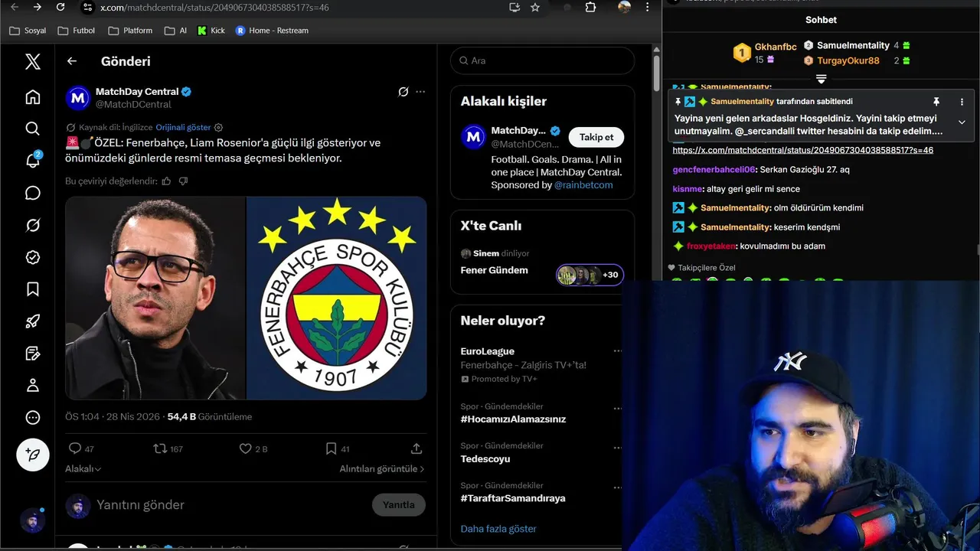Screen dimensions: 980x551
Task: Click thumbs down to rate the translation
Action: 183,181
